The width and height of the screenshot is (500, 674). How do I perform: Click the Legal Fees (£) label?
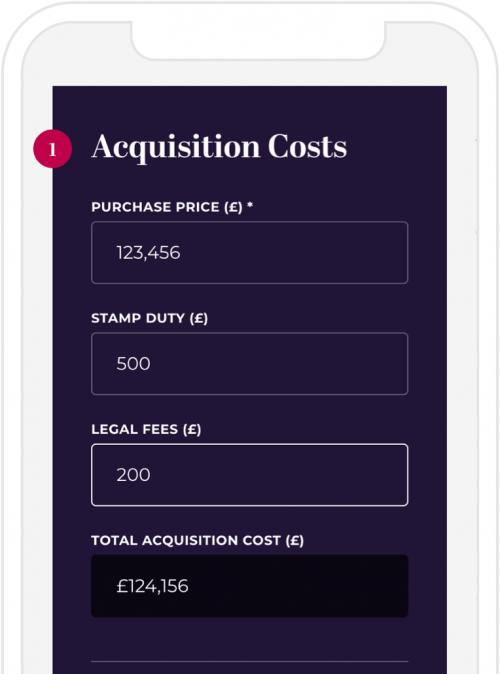click(x=146, y=429)
